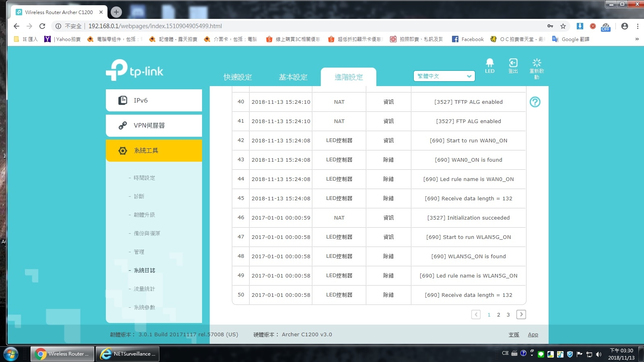This screenshot has height=362, width=644.
Task: Open 韌體升級 submenu item
Action: [144, 215]
